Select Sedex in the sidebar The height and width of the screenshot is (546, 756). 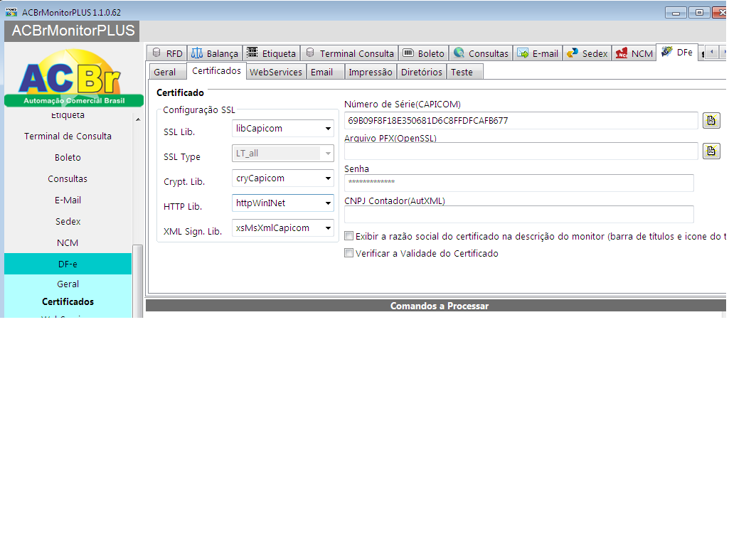[x=68, y=222]
